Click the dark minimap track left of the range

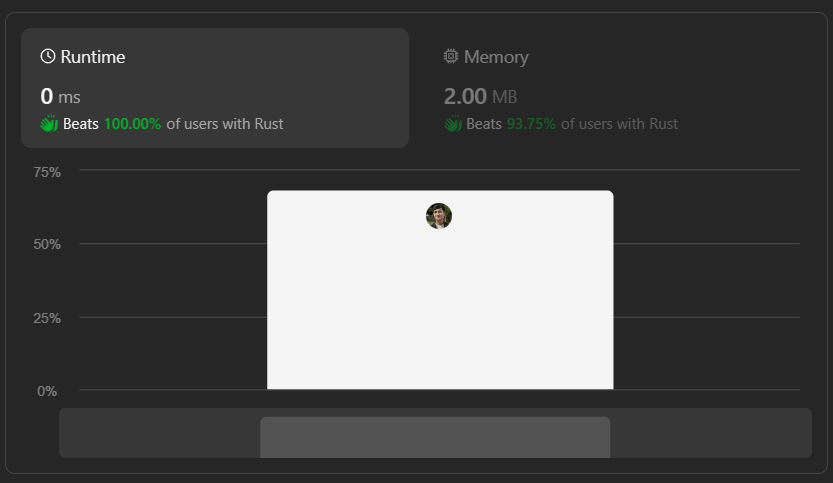click(x=160, y=433)
